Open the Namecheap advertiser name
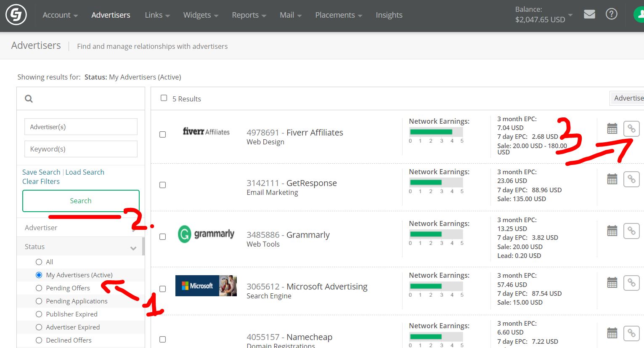This screenshot has width=644, height=348. coord(309,337)
